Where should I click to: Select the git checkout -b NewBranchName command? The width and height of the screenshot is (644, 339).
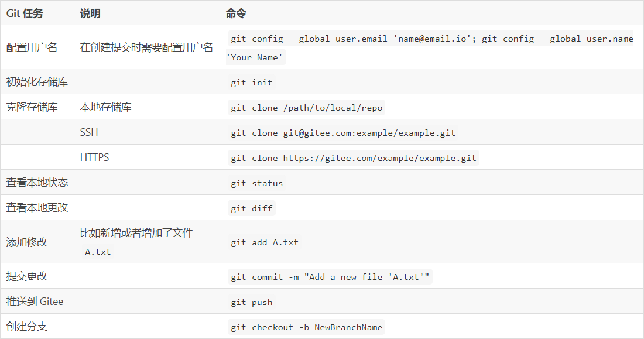click(306, 327)
